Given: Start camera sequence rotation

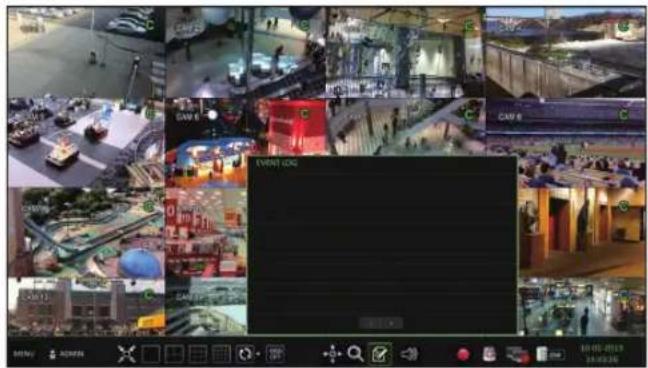Looking at the screenshot, I should pyautogui.click(x=245, y=354).
